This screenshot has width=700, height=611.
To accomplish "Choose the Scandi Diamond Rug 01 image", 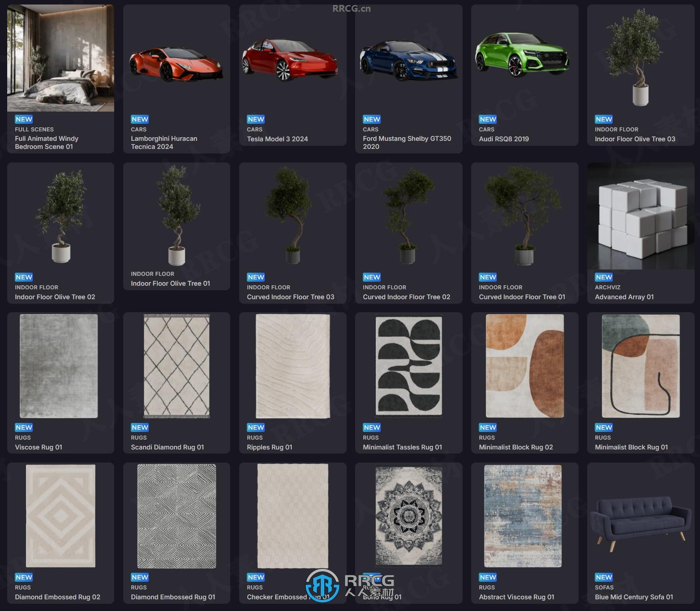I will 177,366.
